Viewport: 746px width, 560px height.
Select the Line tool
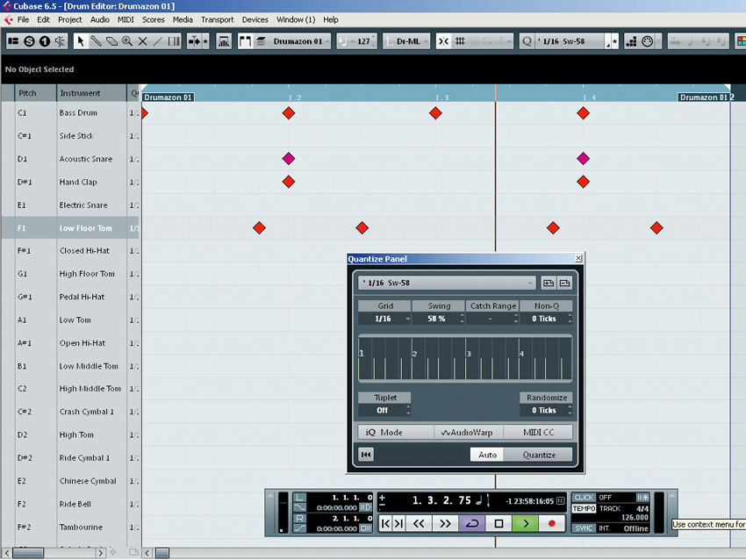pyautogui.click(x=158, y=41)
